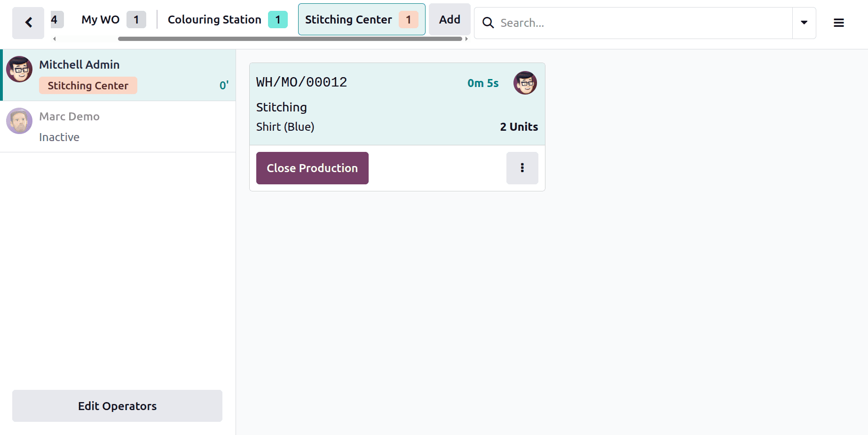Click the 2 Units quantity
This screenshot has height=435, width=868.
519,127
